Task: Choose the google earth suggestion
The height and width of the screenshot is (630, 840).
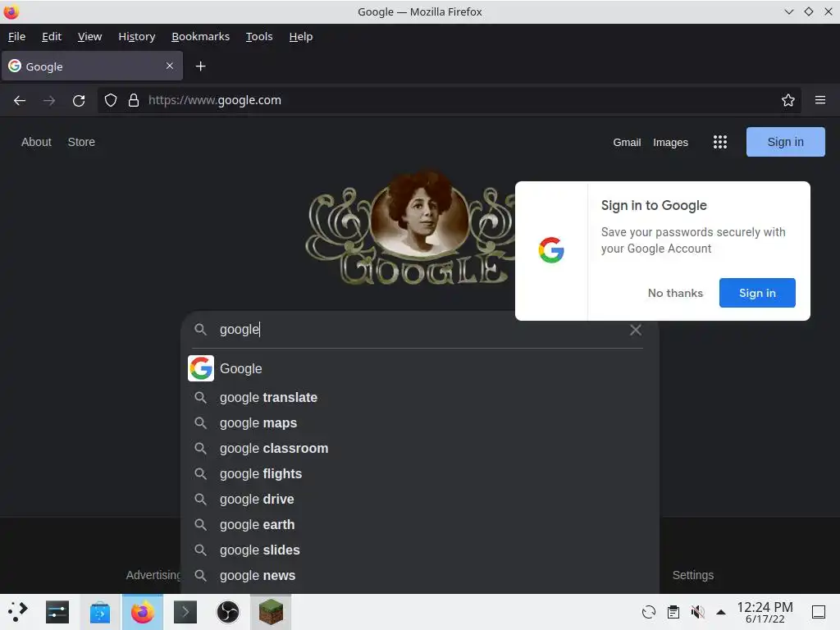Action: [x=420, y=524]
